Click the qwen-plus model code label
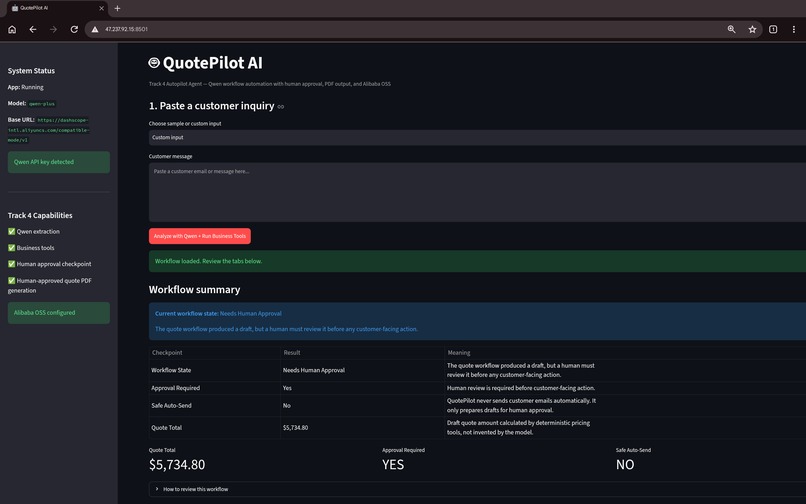The image size is (806, 504). (42, 103)
